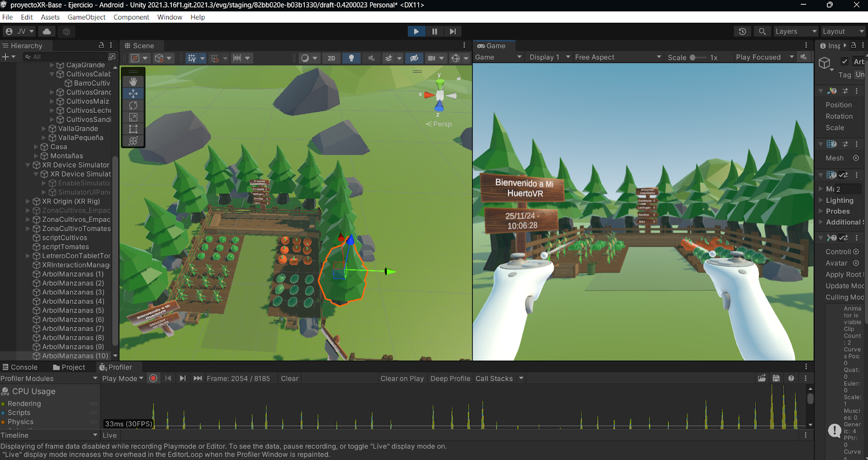Click the Step frame button

(452, 31)
